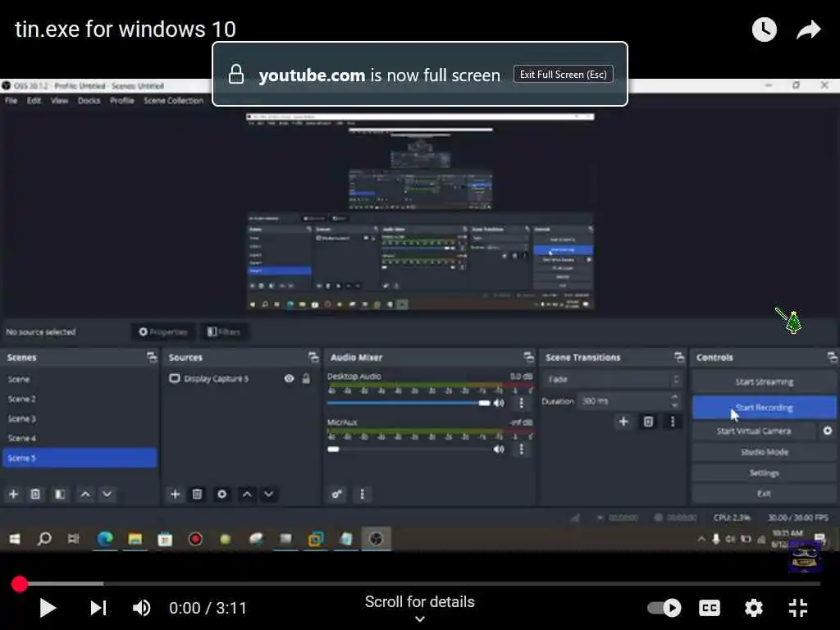Open Microsoft Edge on taskbar

(x=105, y=539)
